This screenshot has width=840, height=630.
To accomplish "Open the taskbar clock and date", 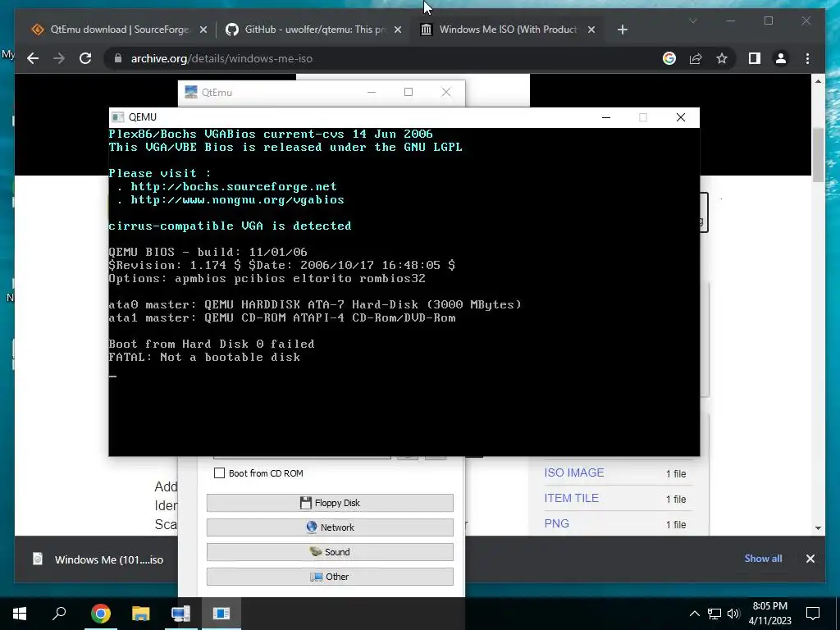I will (x=769, y=614).
